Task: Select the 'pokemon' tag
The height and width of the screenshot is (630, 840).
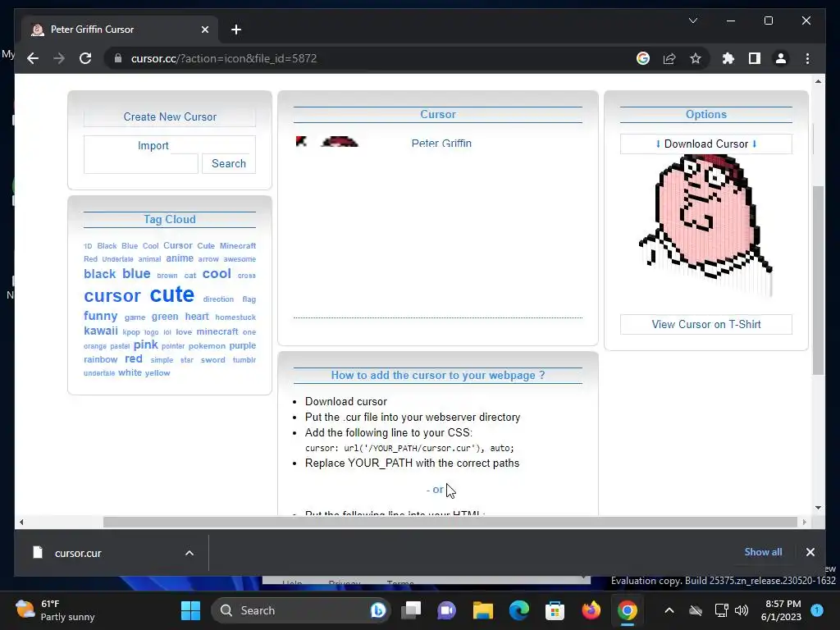Action: 207,345
